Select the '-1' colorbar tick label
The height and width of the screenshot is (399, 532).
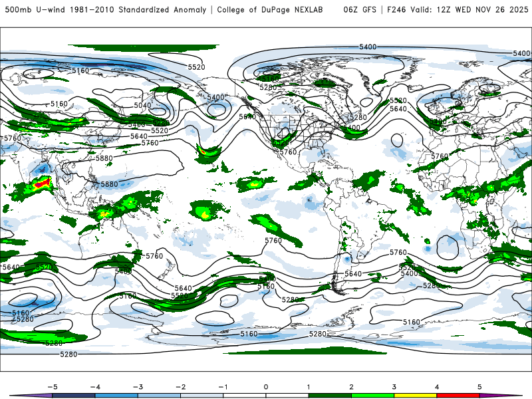click(223, 387)
